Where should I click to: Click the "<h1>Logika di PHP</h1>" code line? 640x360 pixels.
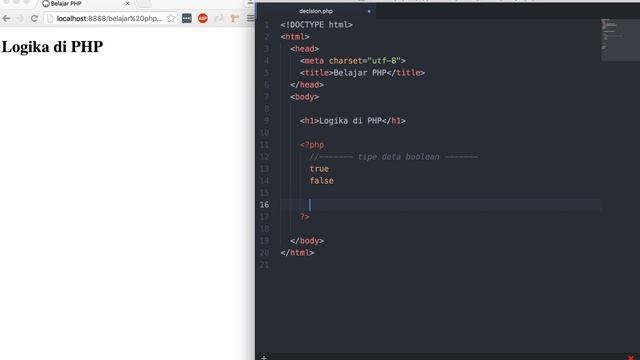point(353,121)
